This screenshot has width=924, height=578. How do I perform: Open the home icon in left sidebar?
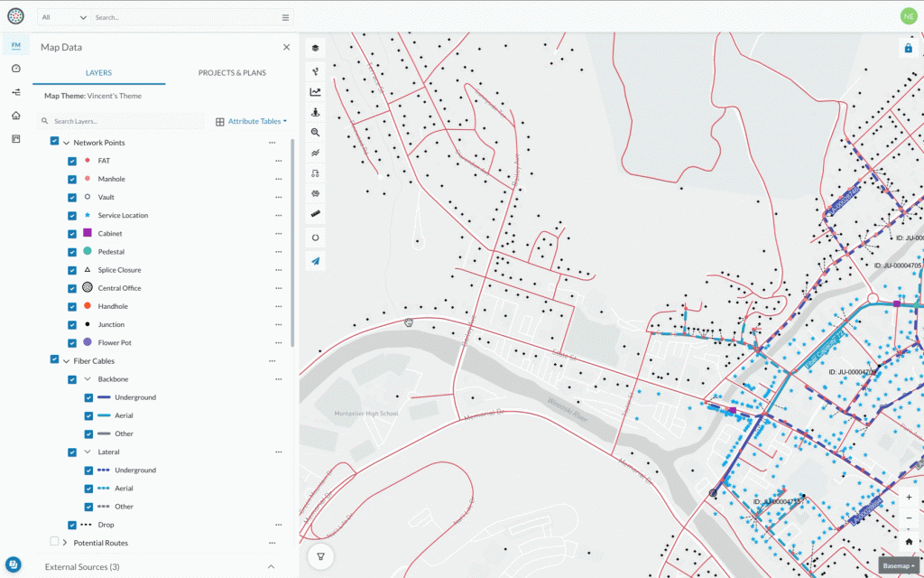[x=16, y=116]
